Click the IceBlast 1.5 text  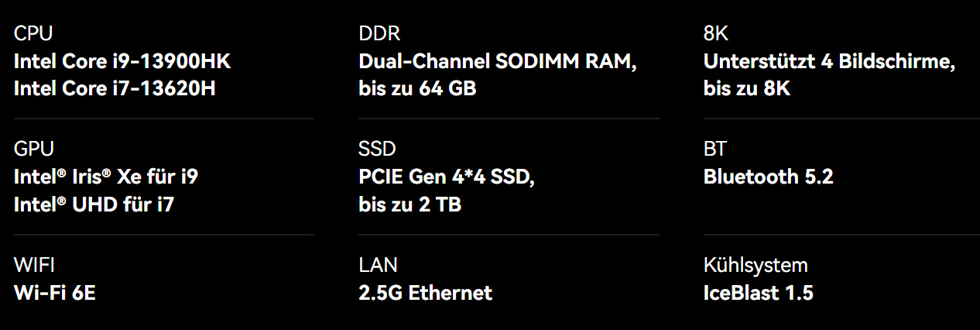coord(759,293)
